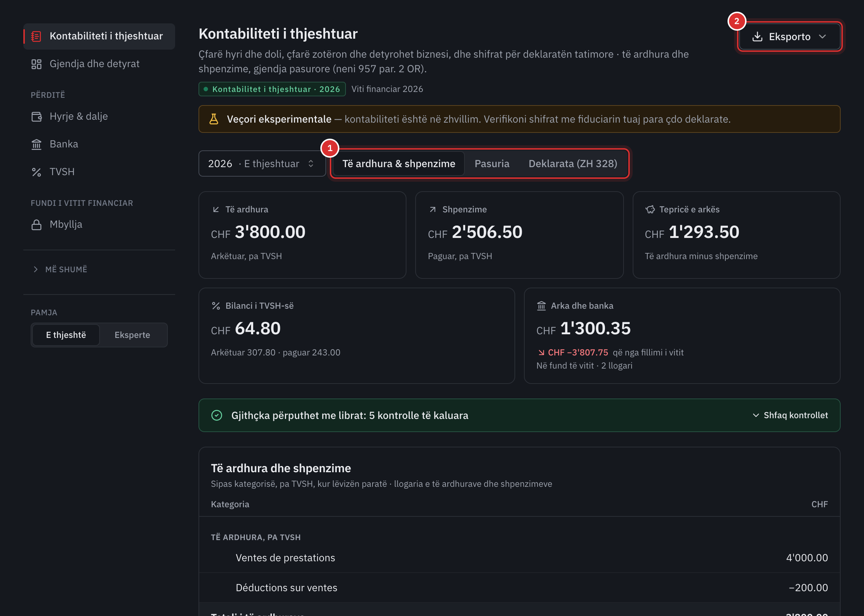This screenshot has height=616, width=864.
Task: Click the Mbyllja lock icon
Action: (x=36, y=224)
